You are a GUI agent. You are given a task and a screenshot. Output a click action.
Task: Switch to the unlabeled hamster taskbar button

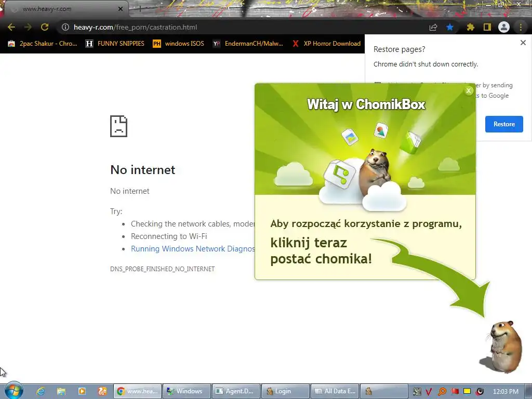384,391
